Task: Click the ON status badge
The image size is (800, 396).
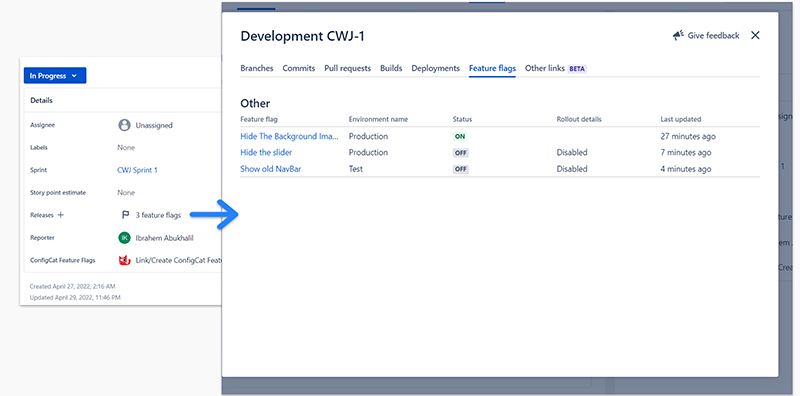Action: point(460,136)
